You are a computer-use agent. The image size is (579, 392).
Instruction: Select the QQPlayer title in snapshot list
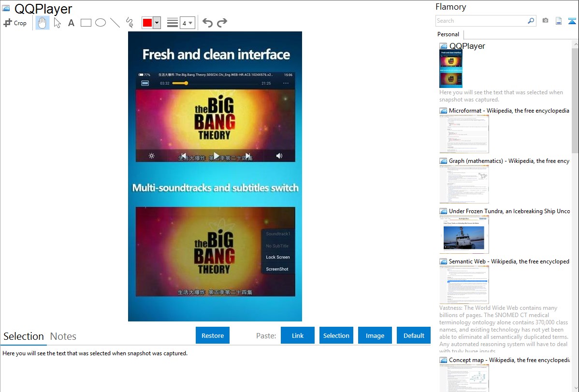pos(467,46)
